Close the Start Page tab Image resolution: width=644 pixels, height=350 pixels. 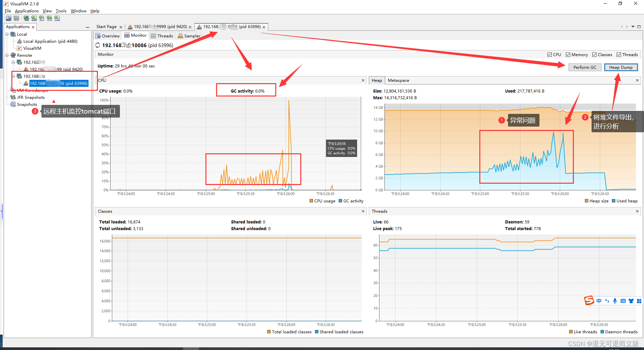coord(121,27)
